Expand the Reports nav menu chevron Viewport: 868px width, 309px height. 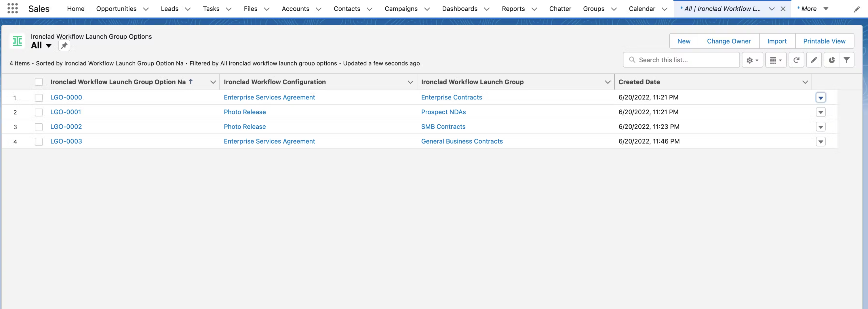point(534,9)
